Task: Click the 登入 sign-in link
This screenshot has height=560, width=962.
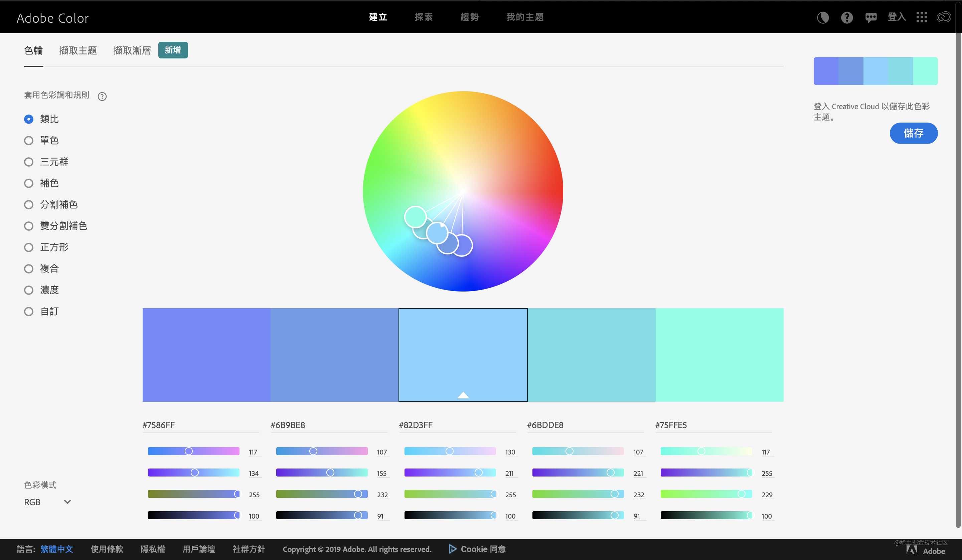Action: (x=897, y=17)
